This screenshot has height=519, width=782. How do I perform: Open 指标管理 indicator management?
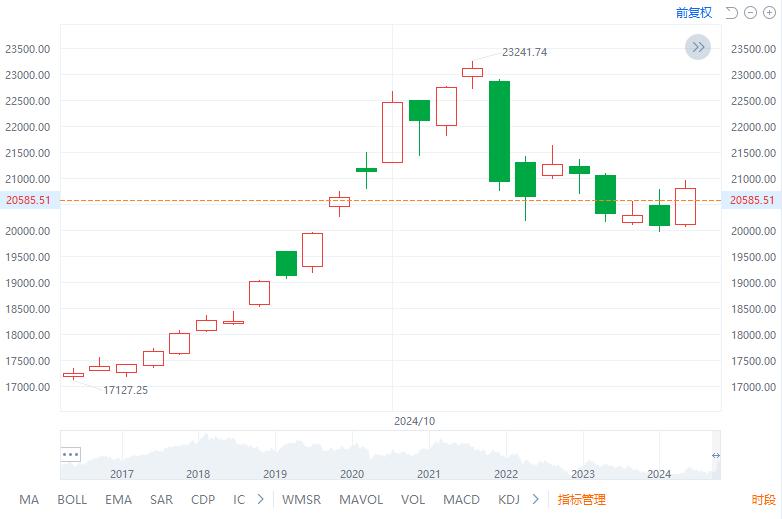tap(582, 499)
